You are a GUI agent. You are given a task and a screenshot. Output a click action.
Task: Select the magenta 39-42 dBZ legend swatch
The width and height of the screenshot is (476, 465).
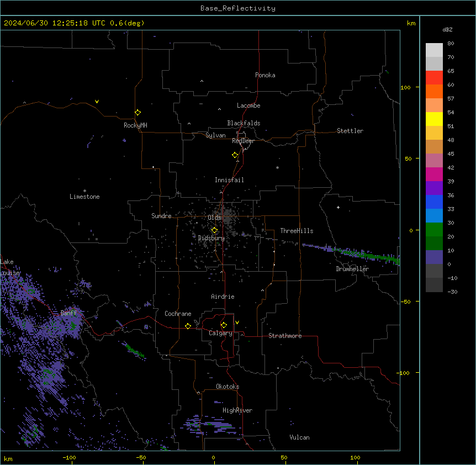[x=434, y=174]
